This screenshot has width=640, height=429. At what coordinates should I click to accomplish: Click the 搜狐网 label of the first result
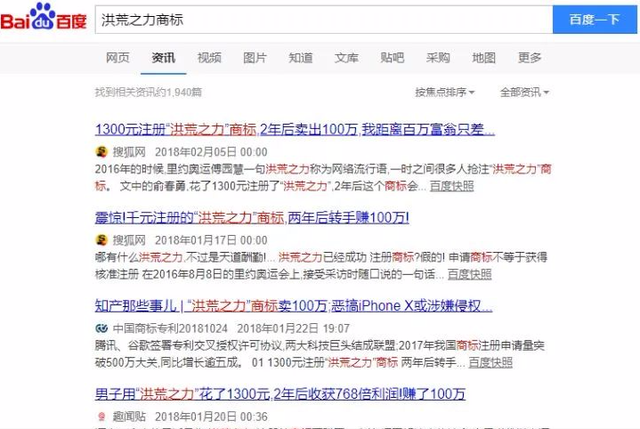point(129,152)
